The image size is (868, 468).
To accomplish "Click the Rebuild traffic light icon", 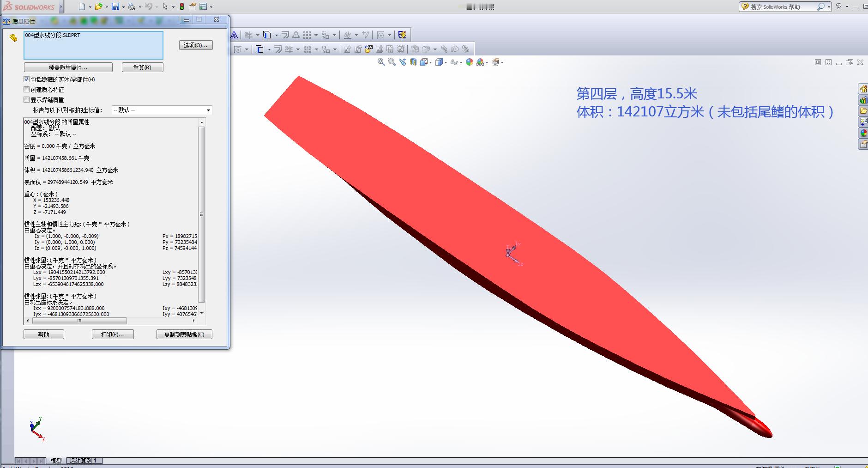I will click(x=181, y=6).
